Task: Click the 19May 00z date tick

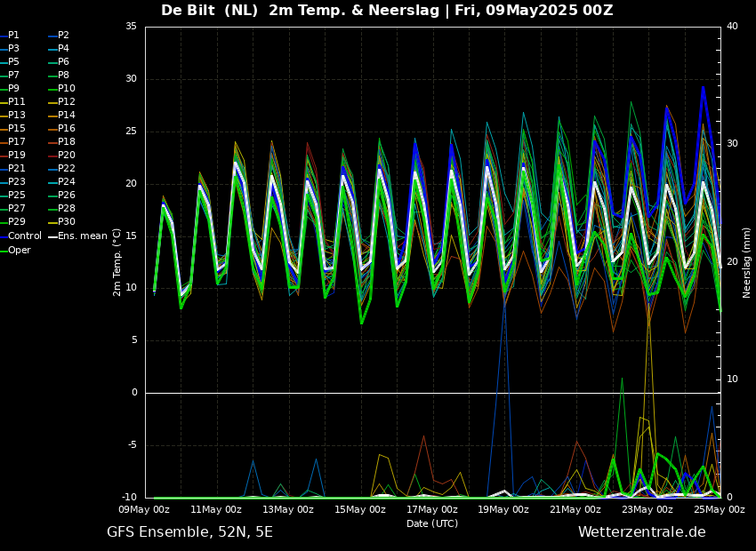Action: tap(503, 509)
